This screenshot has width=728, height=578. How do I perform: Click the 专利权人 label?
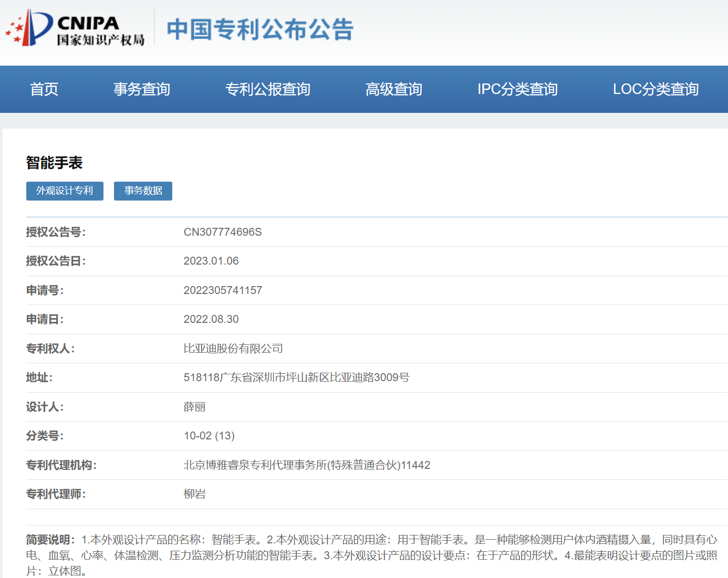click(x=50, y=349)
